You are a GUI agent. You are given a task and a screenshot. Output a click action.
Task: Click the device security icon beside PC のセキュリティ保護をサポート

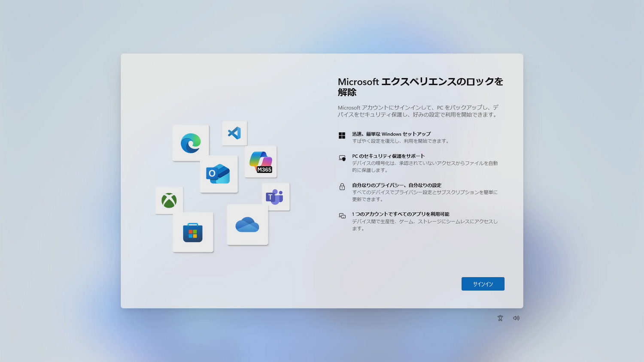point(342,157)
